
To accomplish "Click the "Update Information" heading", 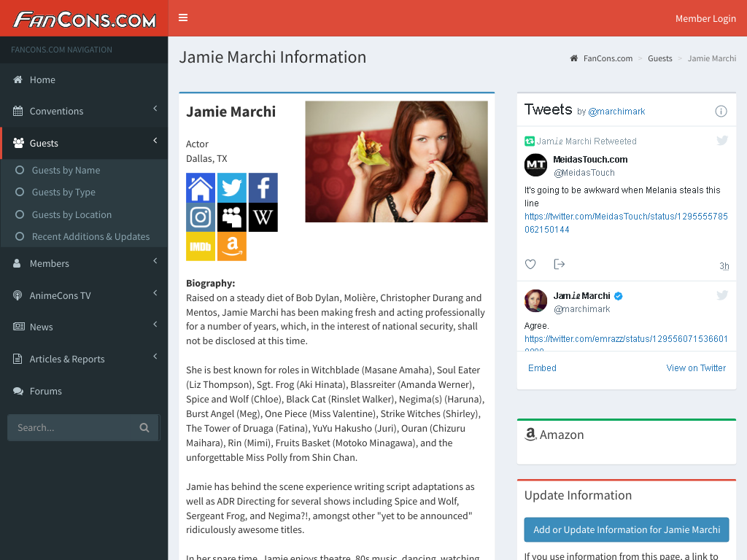I will [x=578, y=495].
